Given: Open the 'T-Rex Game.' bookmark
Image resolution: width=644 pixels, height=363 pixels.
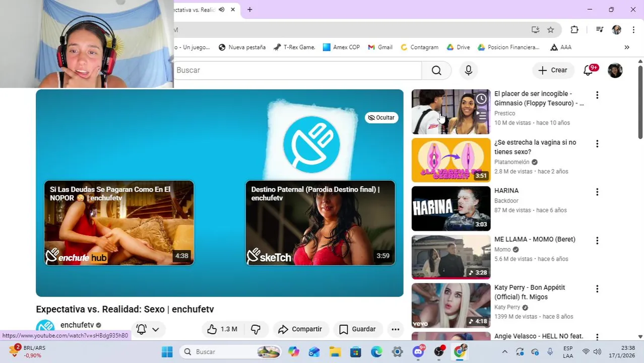Looking at the screenshot, I should [x=294, y=47].
